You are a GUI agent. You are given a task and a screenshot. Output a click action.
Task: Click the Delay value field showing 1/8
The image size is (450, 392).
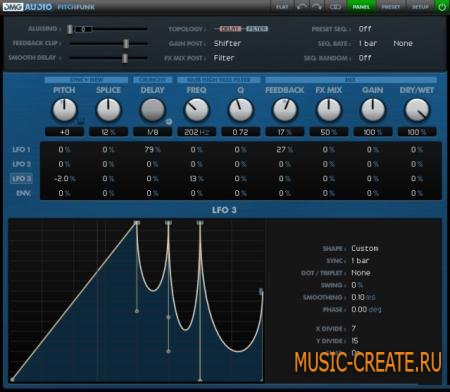[x=152, y=132]
